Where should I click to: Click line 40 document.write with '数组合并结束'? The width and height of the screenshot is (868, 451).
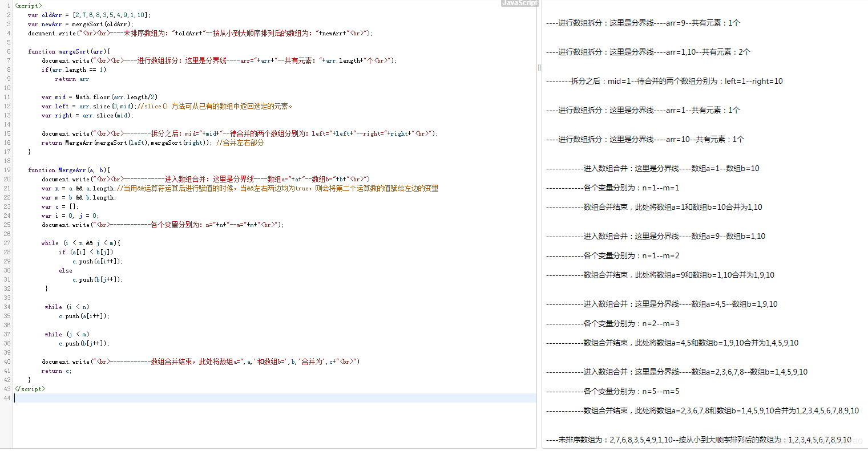tap(201, 361)
